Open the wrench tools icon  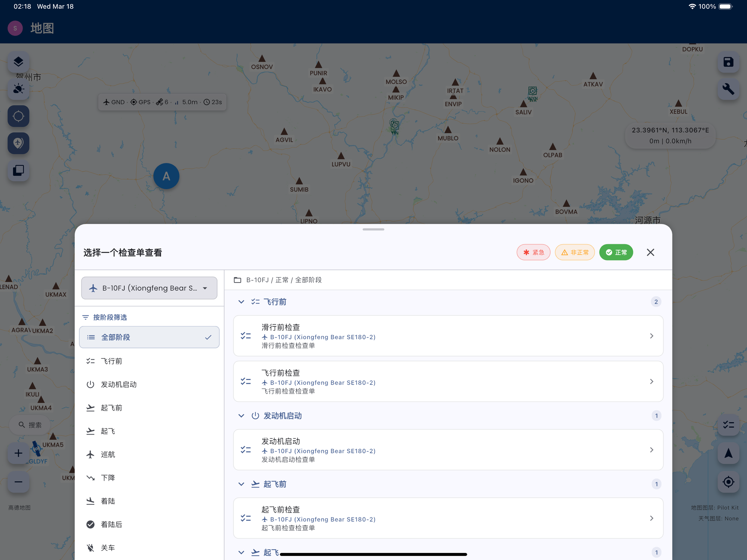(x=728, y=89)
